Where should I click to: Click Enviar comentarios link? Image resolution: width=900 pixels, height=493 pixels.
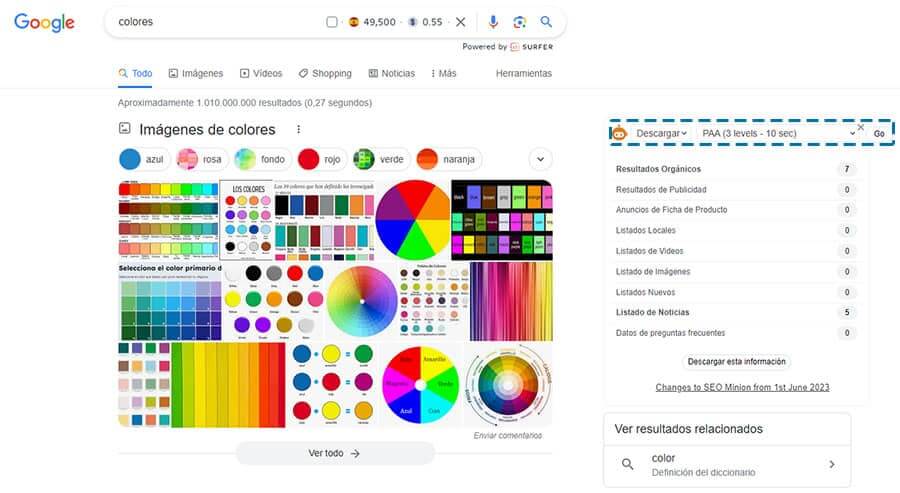[x=508, y=436]
